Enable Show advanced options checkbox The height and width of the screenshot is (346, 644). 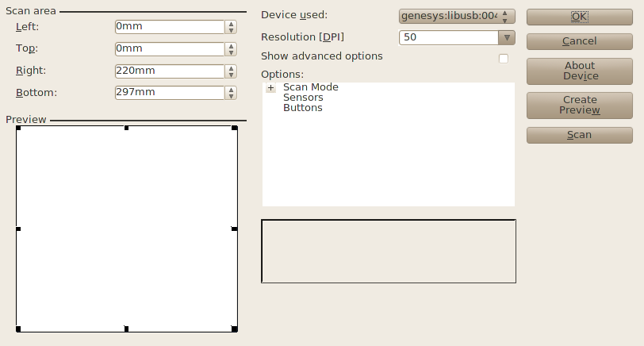pos(504,59)
